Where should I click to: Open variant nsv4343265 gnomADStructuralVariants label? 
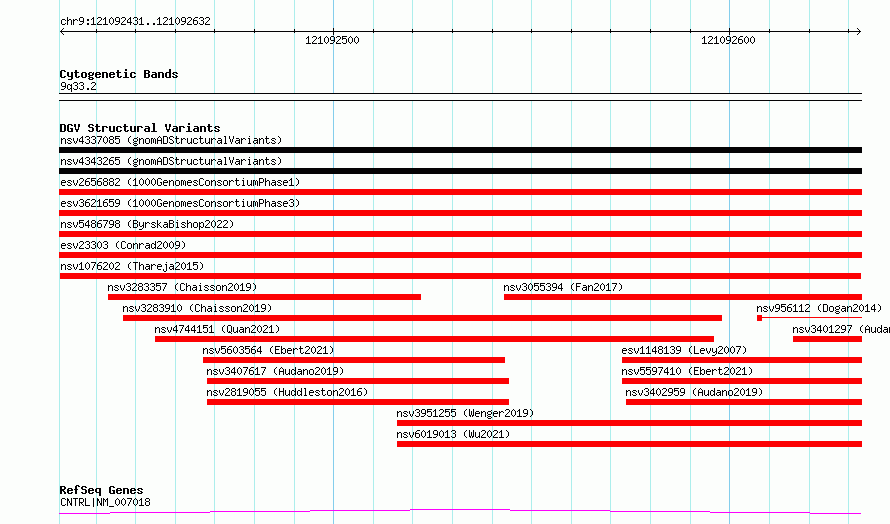(171, 161)
